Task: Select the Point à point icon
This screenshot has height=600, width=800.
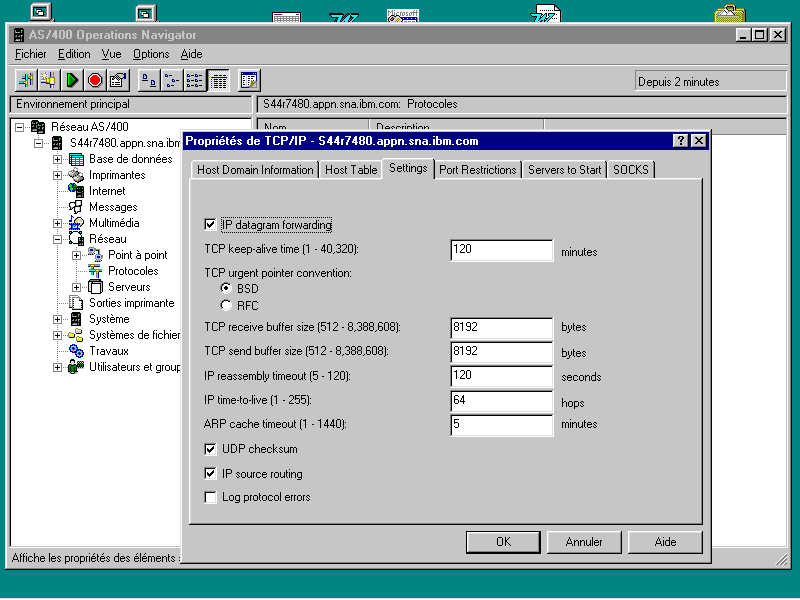Action: point(95,255)
